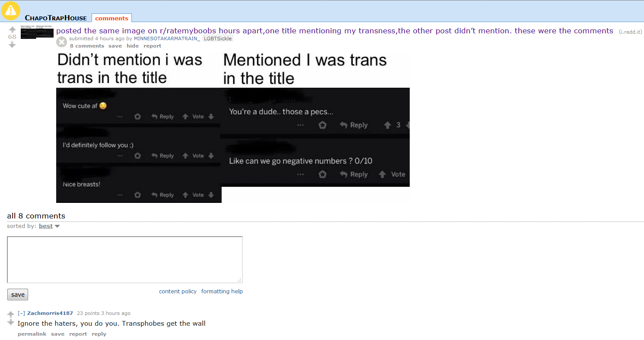The image size is (644, 340).
Task: Click the post thumbnail image
Action: tap(37, 32)
